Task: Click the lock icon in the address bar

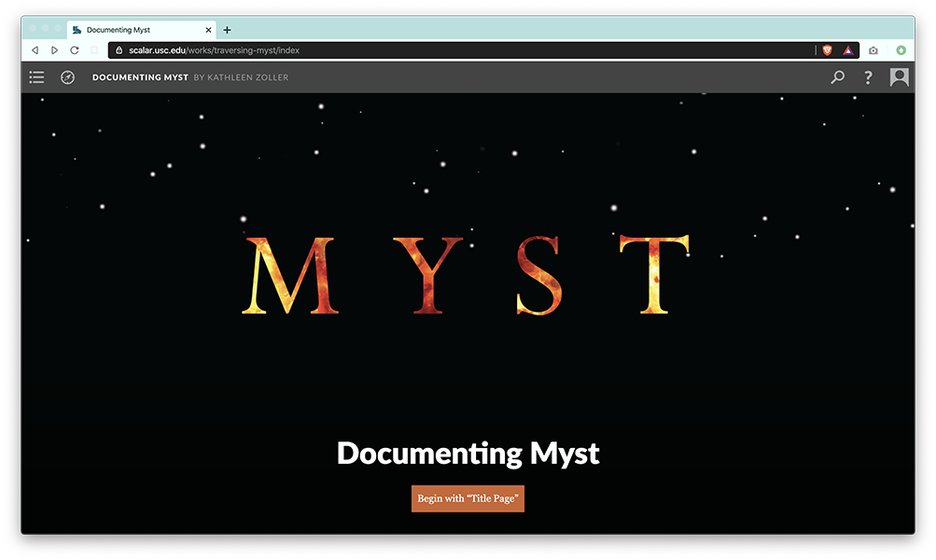Action: tap(119, 50)
